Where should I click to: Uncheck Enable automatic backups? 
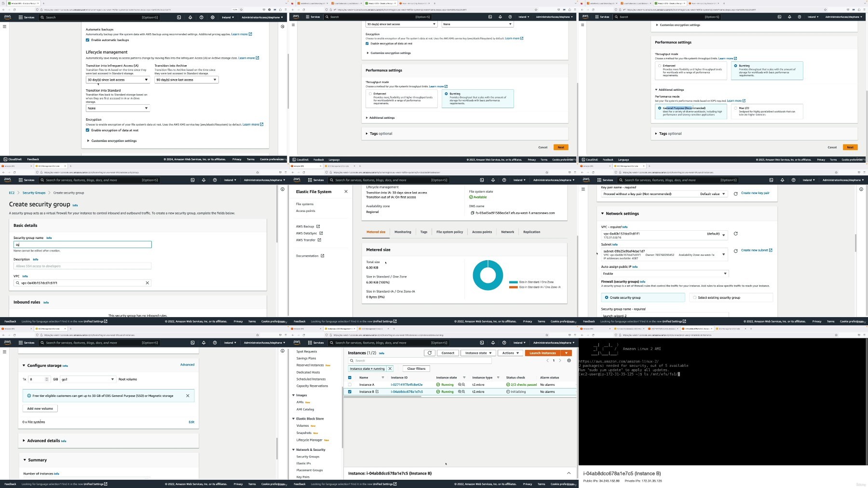click(x=87, y=40)
